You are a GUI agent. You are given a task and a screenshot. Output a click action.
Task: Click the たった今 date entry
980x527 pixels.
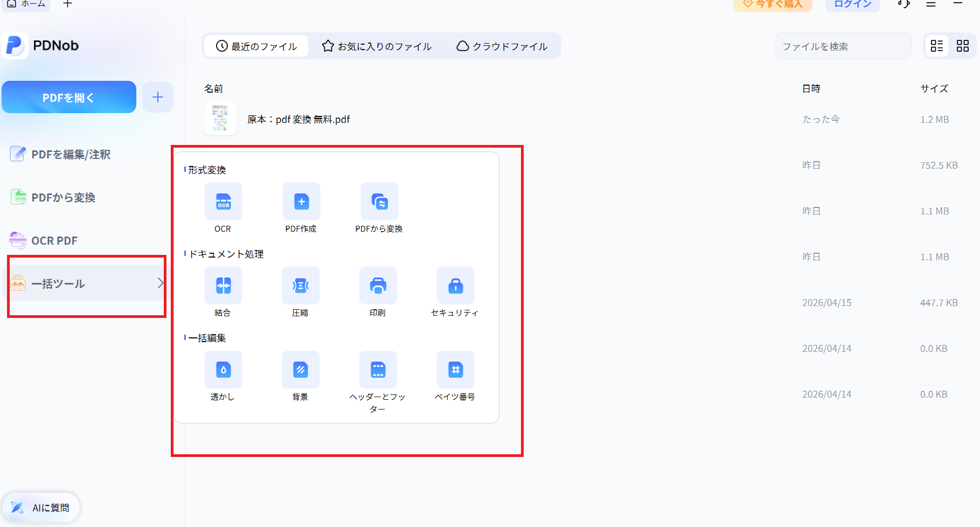point(821,119)
